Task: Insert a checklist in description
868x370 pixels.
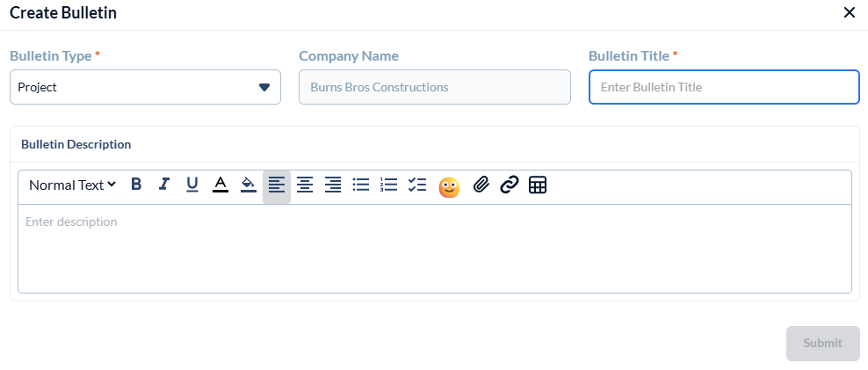Action: (417, 185)
